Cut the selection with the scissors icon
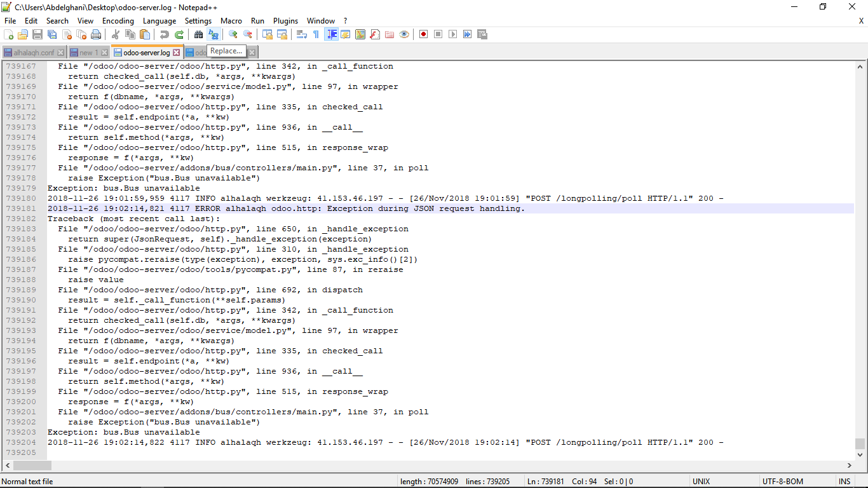 [x=116, y=34]
